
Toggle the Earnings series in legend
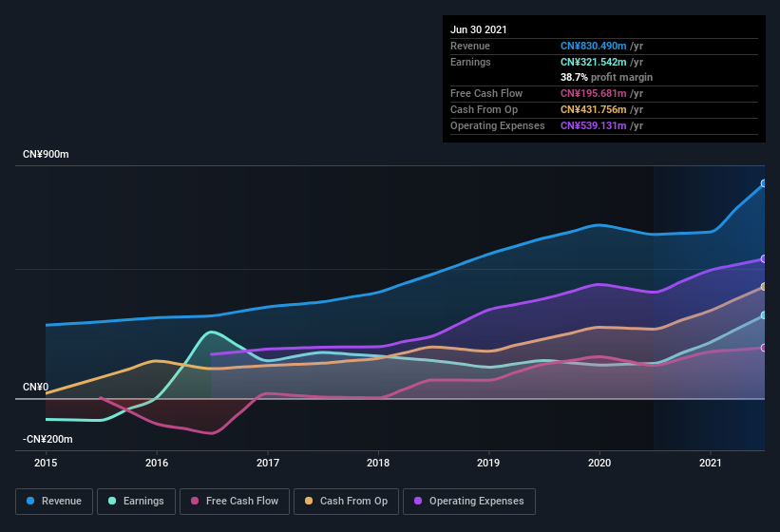(x=136, y=501)
